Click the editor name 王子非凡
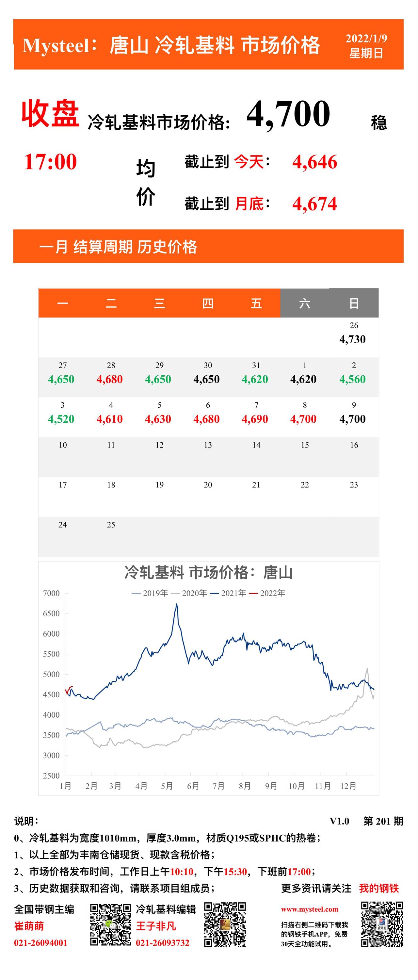 point(156,926)
